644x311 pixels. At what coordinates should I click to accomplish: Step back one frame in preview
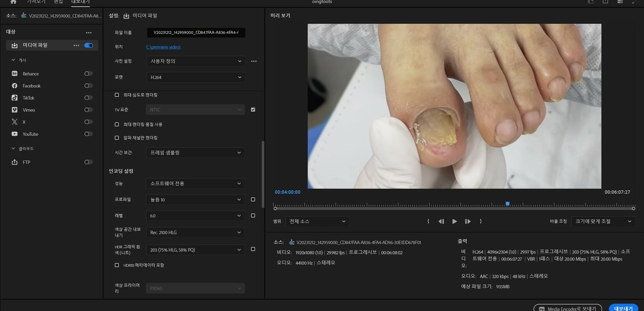[441, 221]
